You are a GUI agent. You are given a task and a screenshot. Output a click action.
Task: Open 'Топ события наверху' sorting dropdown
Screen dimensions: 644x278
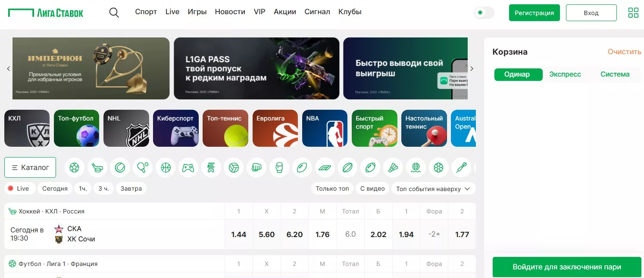click(433, 188)
